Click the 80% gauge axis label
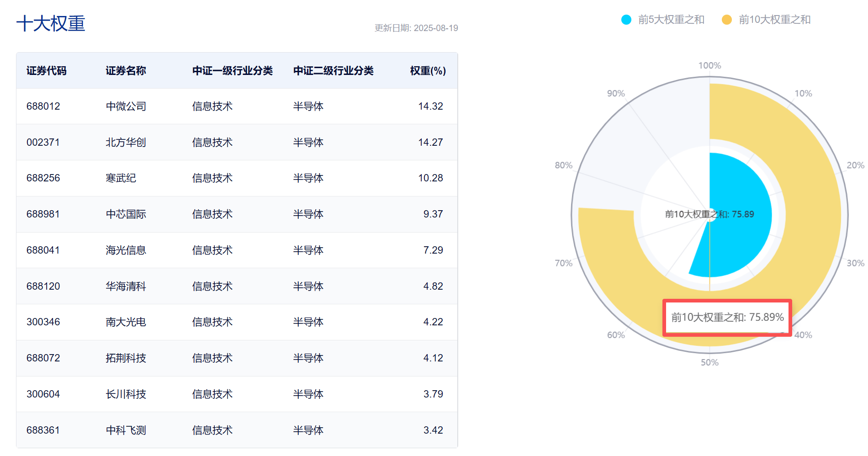 (x=563, y=165)
